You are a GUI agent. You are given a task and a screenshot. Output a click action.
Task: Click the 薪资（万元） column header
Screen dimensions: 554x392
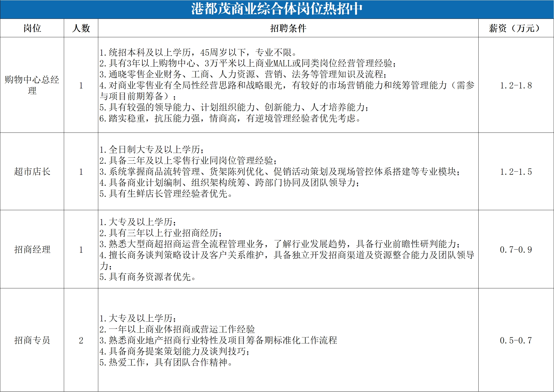tap(516, 28)
